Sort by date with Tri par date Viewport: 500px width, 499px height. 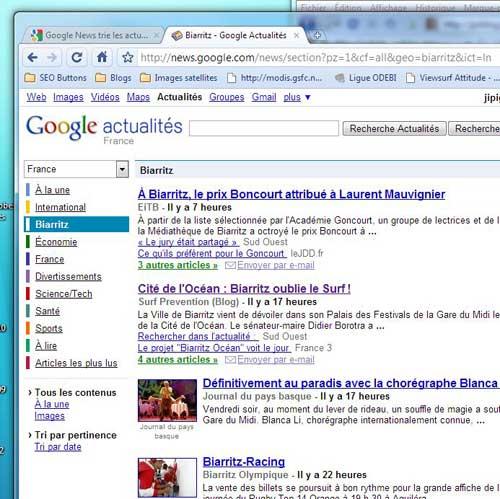pos(58,447)
